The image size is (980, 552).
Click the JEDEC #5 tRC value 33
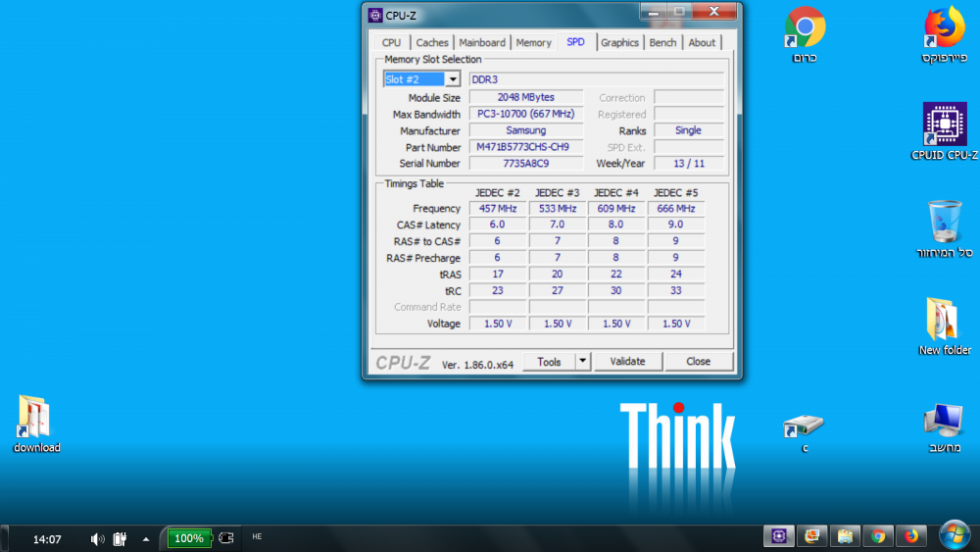tap(675, 290)
